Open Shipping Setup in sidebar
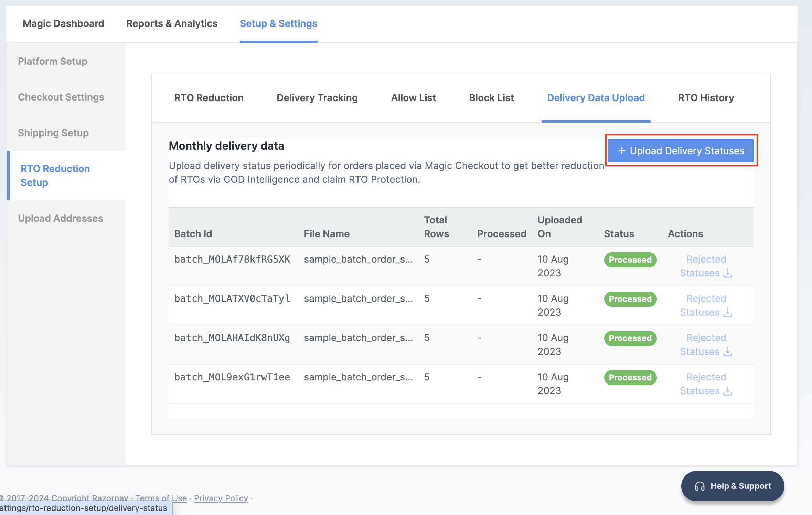This screenshot has height=515, width=812. (x=53, y=133)
